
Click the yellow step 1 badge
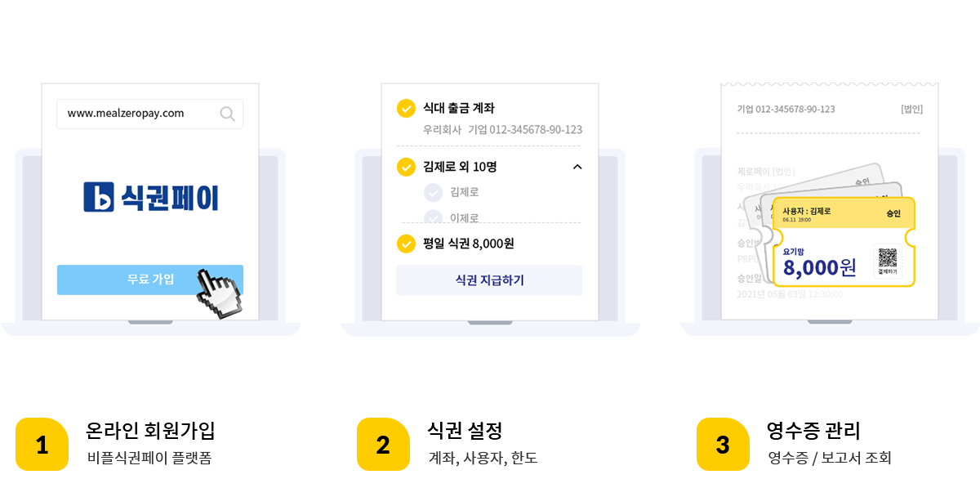pyautogui.click(x=42, y=444)
